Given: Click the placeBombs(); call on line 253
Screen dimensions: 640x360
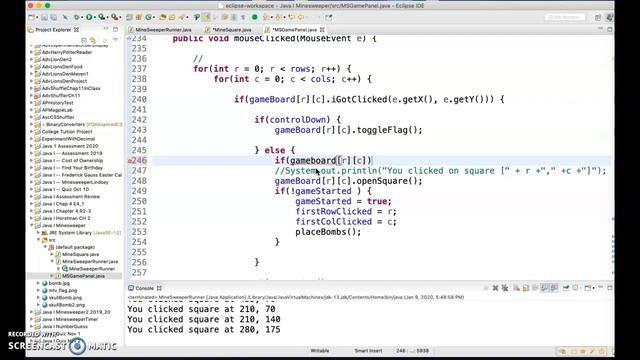Looking at the screenshot, I should tap(328, 232).
